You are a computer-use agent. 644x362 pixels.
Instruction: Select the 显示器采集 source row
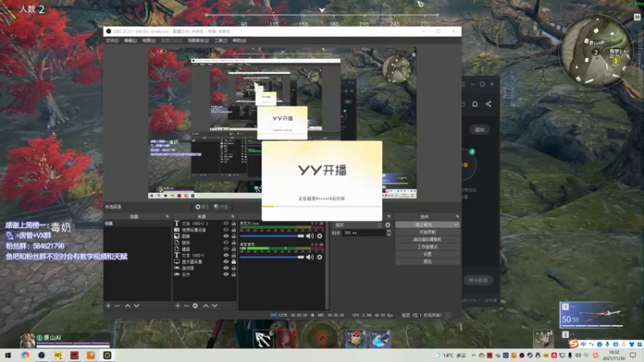click(204, 261)
